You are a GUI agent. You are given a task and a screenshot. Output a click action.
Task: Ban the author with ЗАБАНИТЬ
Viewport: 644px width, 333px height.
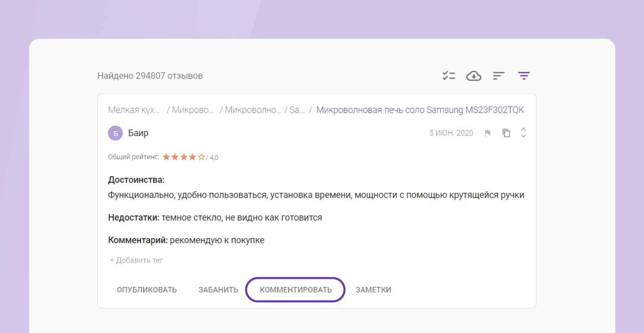click(218, 290)
